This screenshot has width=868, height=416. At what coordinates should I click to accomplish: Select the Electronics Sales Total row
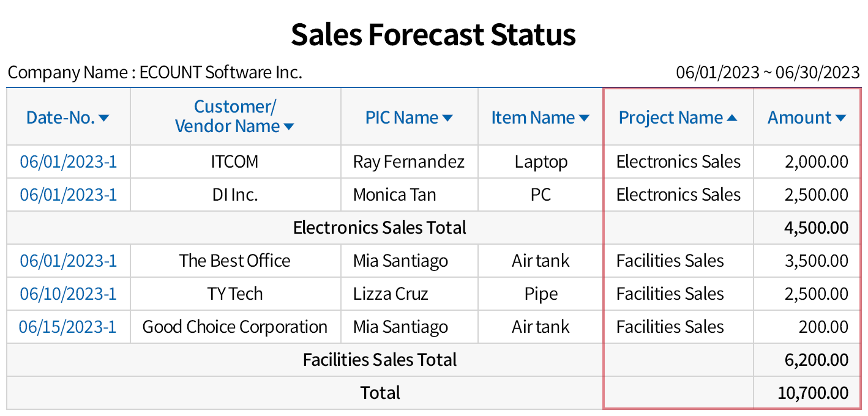[380, 228]
